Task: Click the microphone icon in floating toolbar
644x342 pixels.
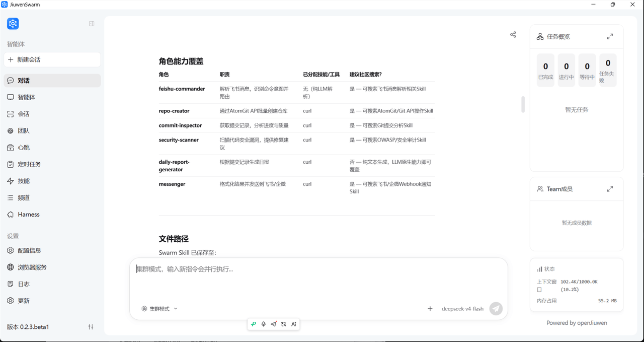Action: point(264,324)
